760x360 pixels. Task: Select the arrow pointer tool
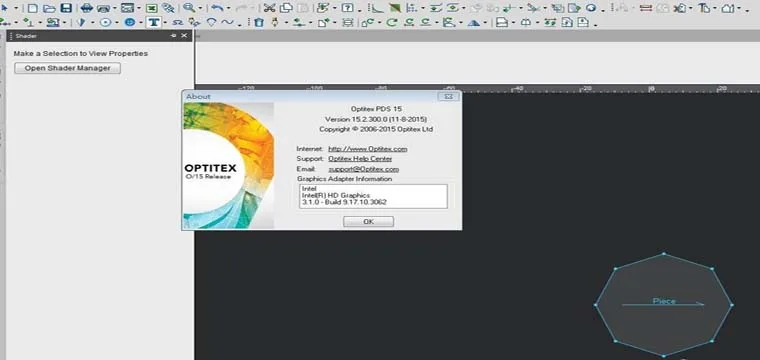point(4,8)
